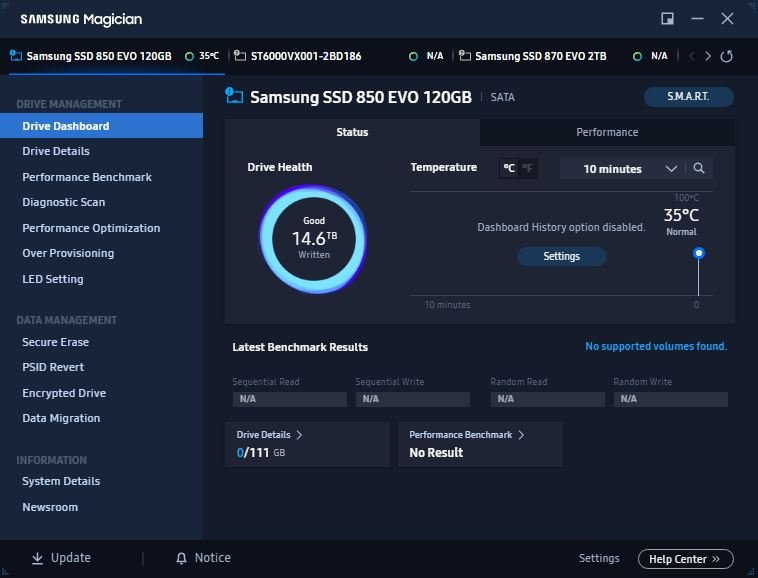Open Drive Dashboard in sidebar
758x578 pixels.
point(102,126)
